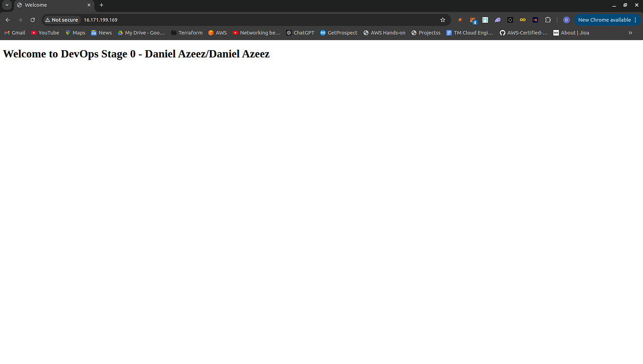Viewport: 643px width, 364px height.
Task: Open the ChatGPT bookmark
Action: click(x=300, y=33)
